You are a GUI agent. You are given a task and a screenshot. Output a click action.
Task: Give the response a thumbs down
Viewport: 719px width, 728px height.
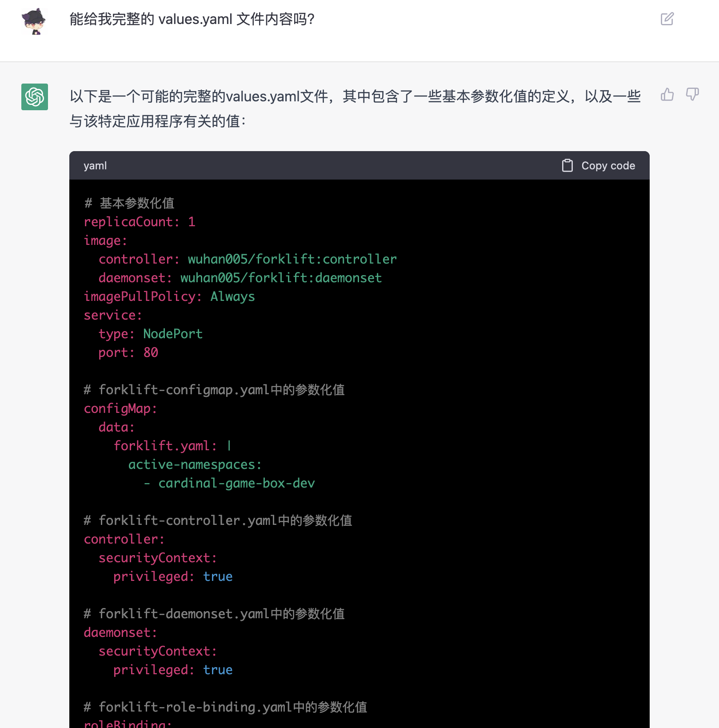pyautogui.click(x=692, y=95)
